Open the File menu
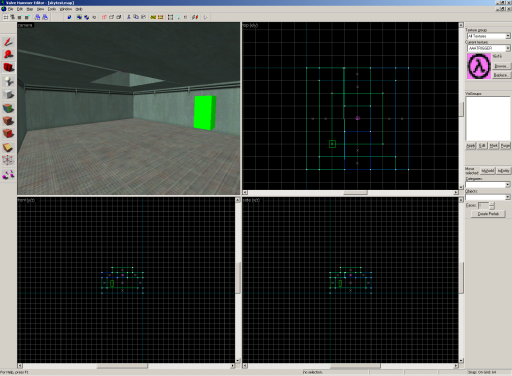This screenshot has height=376, width=512. (x=10, y=9)
